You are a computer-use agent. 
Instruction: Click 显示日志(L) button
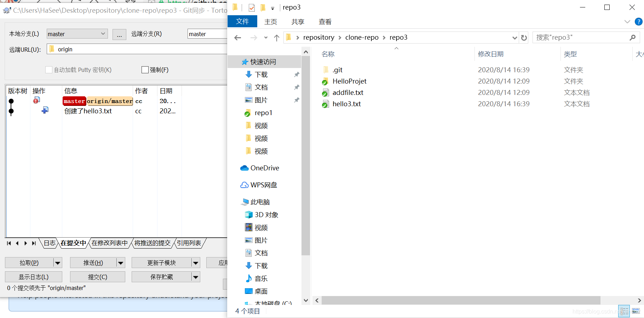[34, 277]
